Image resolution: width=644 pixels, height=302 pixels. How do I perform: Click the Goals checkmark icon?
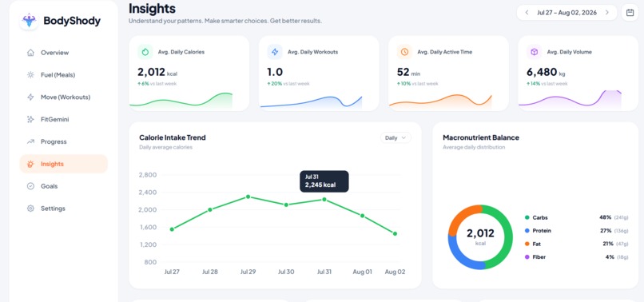30,186
